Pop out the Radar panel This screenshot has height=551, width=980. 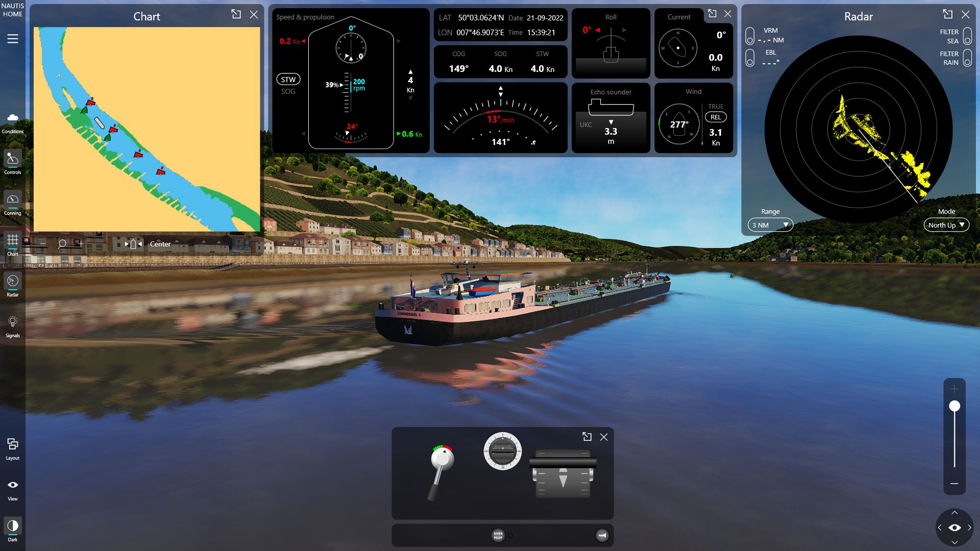[947, 14]
